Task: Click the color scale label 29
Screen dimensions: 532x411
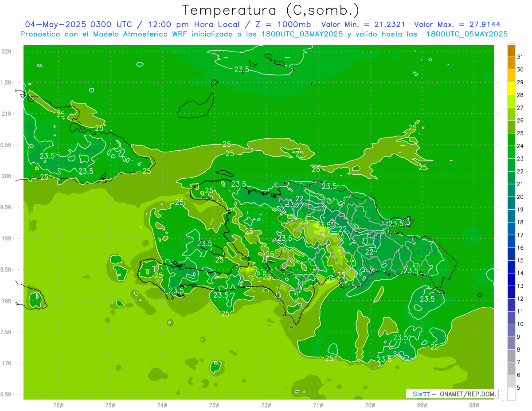Action: [520, 82]
